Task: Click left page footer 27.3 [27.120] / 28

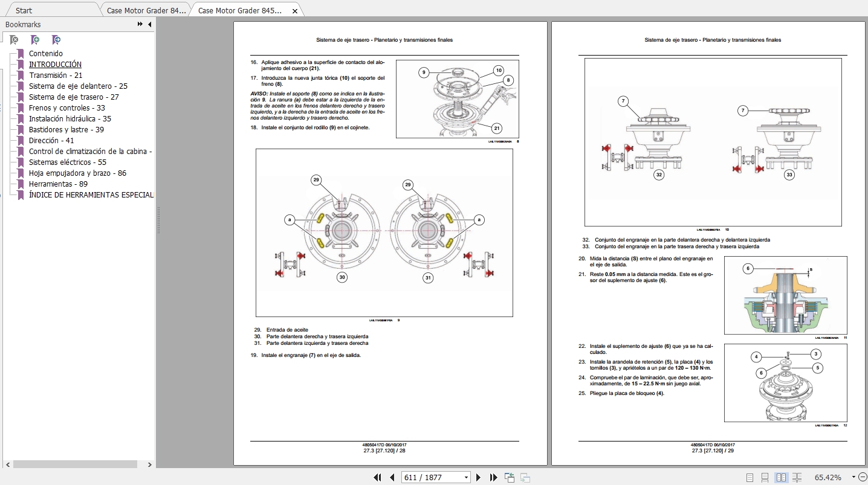Action: point(384,451)
